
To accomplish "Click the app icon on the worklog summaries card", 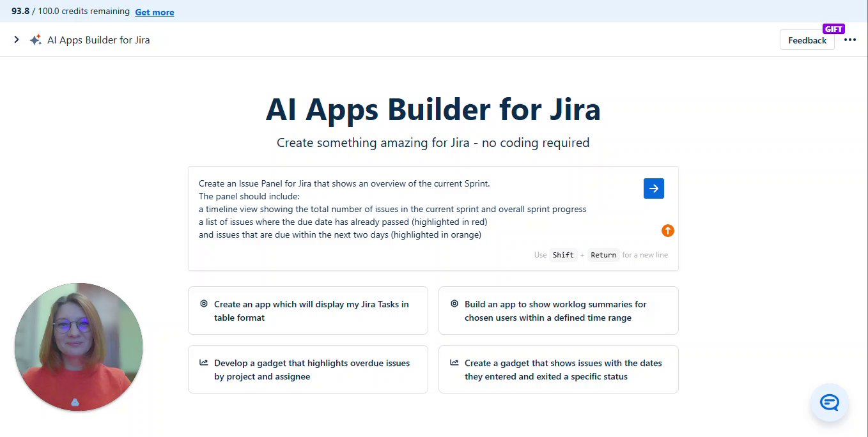I will pos(454,304).
